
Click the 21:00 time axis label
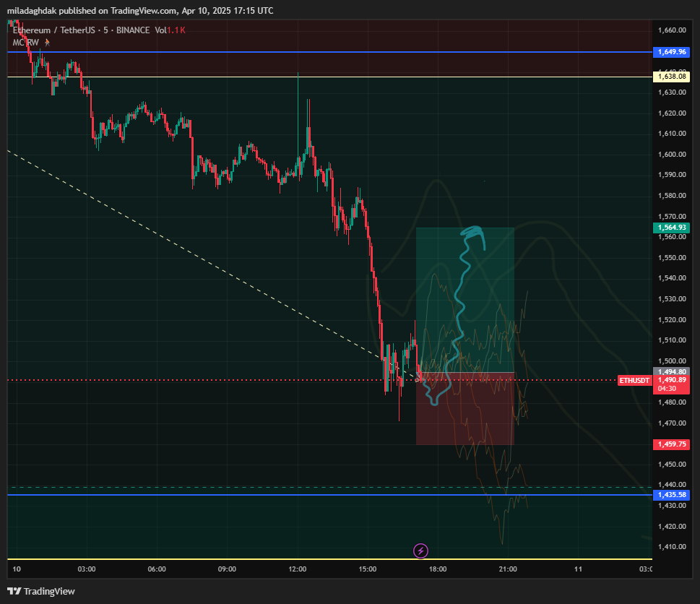click(508, 569)
